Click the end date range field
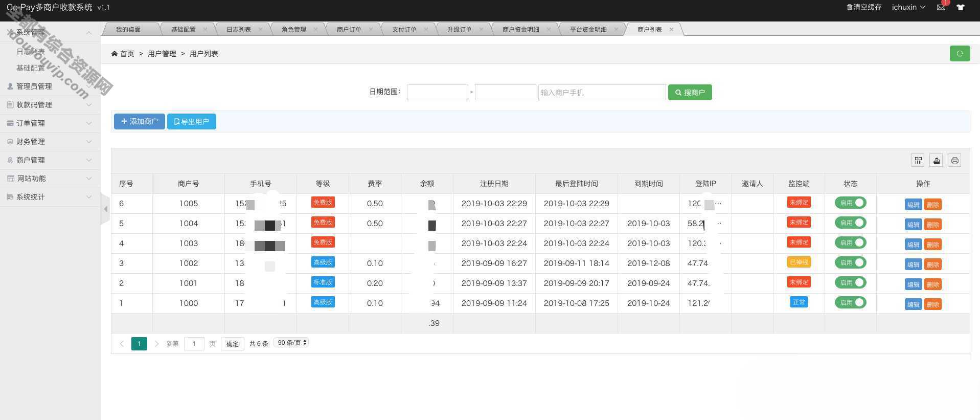This screenshot has height=420, width=980. click(505, 92)
